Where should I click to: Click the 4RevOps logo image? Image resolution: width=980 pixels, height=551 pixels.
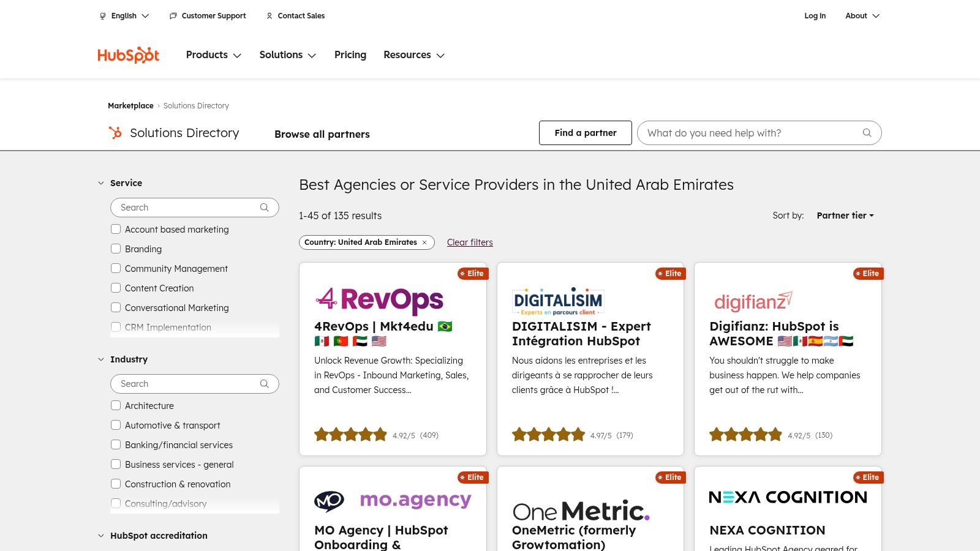click(379, 299)
